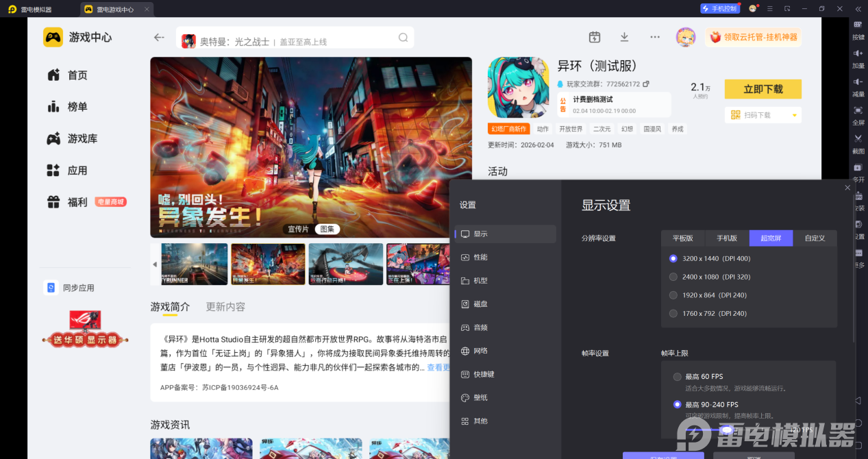Image resolution: width=868 pixels, height=459 pixels.
Task: Switch to 更新内容 tab
Action: coord(225,306)
